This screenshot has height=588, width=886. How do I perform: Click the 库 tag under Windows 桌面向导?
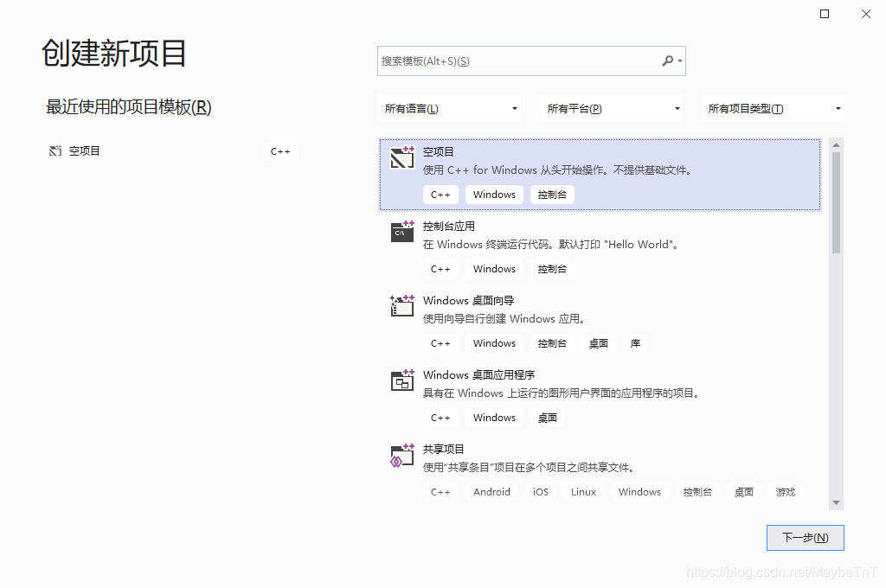coord(635,343)
